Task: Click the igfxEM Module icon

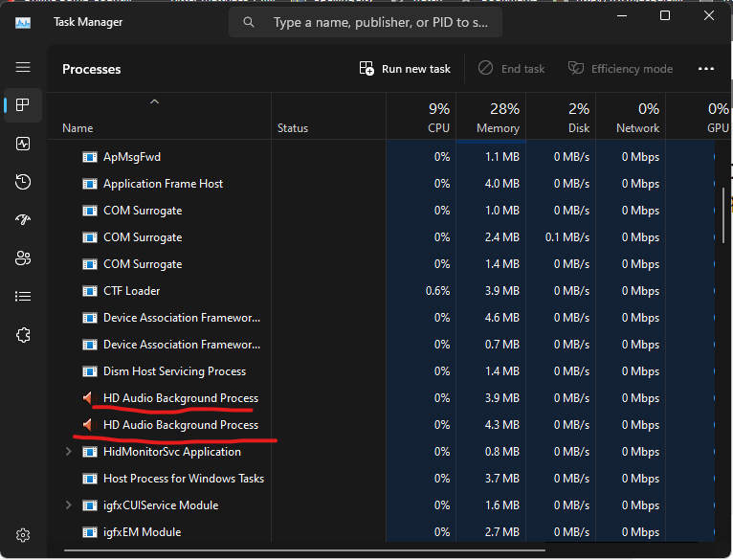Action: click(90, 532)
